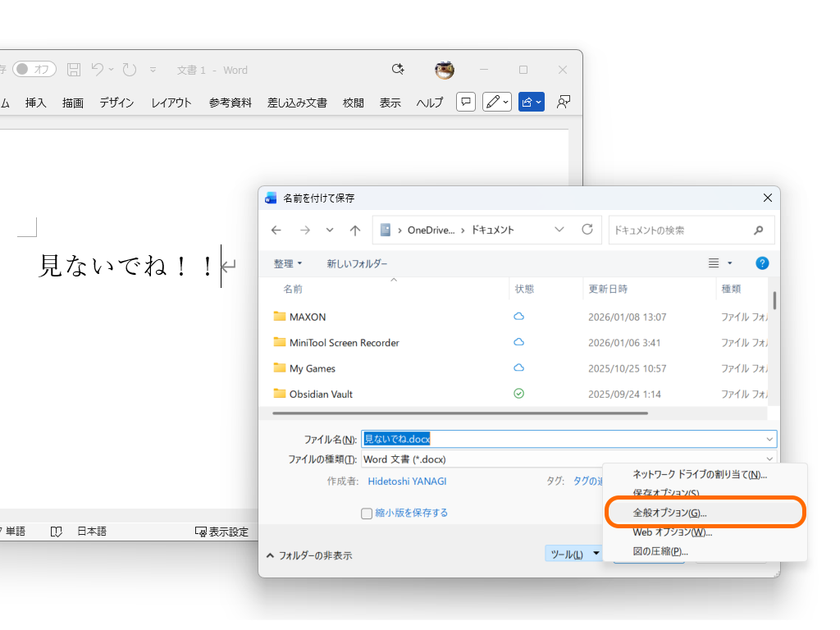
Task: Toggle the 自動保存 AutoSave switch
Action: coord(34,69)
